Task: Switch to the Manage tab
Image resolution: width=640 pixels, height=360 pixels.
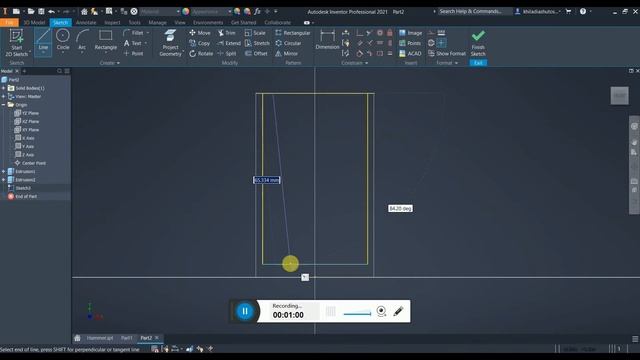Action: click(157, 22)
